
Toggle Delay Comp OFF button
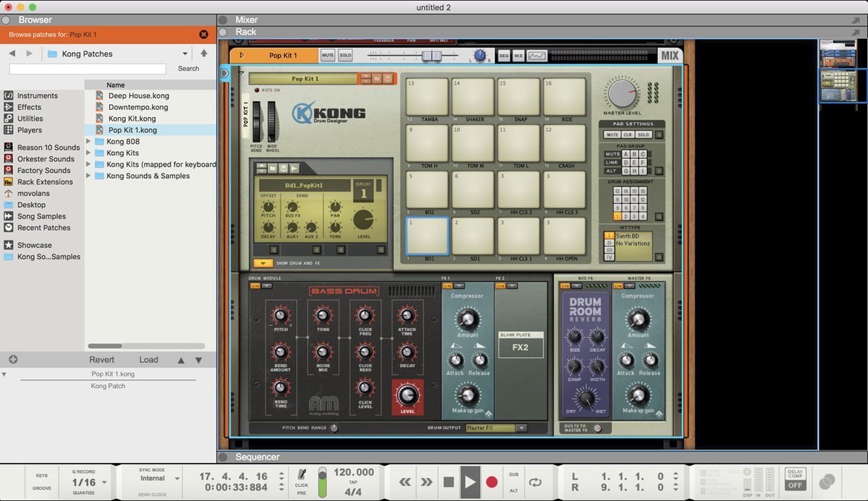coord(795,485)
